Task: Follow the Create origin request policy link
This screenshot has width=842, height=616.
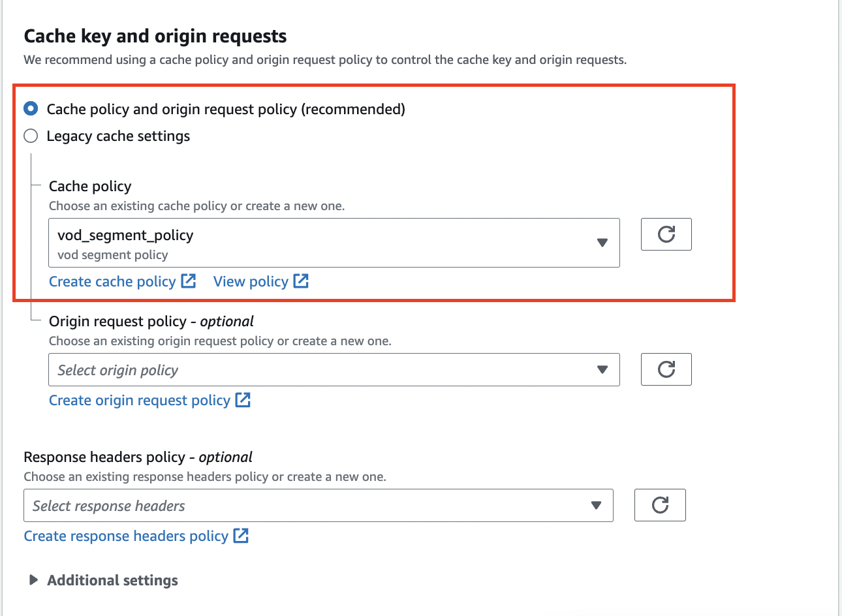Action: (x=140, y=401)
